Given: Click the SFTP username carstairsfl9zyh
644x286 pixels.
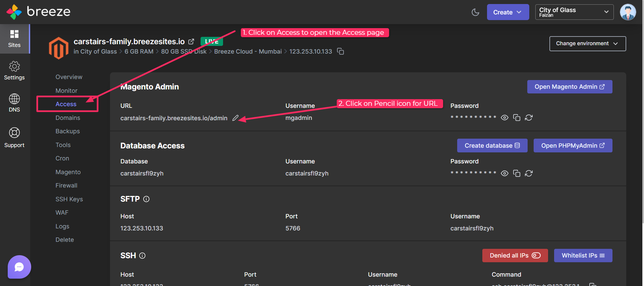Looking at the screenshot, I should (x=472, y=228).
